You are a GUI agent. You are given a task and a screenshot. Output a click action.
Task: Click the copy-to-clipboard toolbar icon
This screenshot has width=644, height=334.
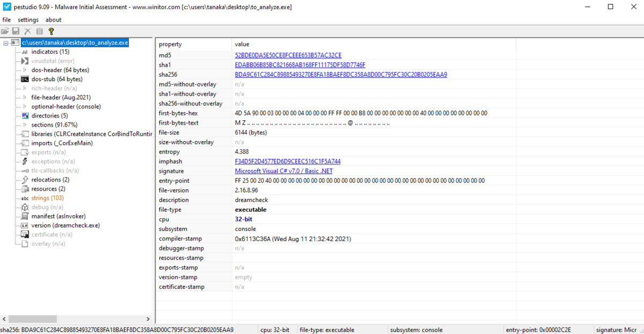[39, 31]
